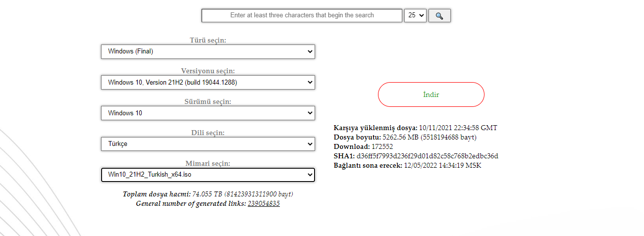
Task: Open the results-per-page dropdown showing 25
Action: click(415, 15)
